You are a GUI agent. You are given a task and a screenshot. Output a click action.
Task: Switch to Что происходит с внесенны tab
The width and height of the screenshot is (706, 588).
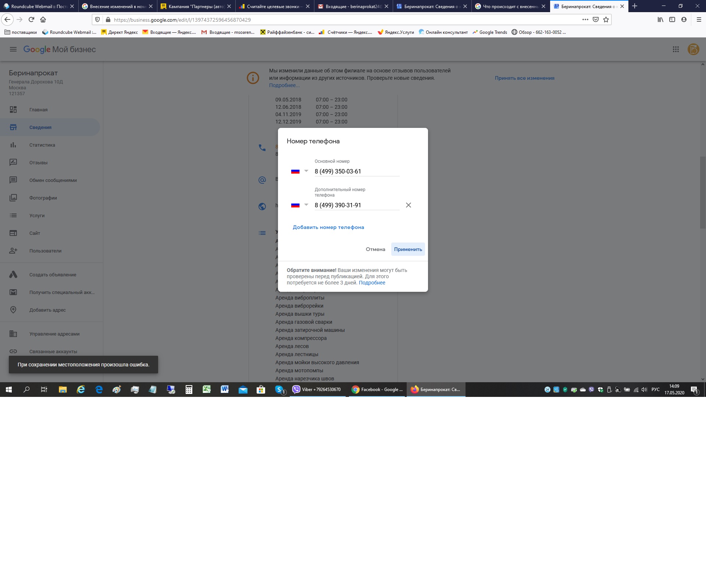510,6
